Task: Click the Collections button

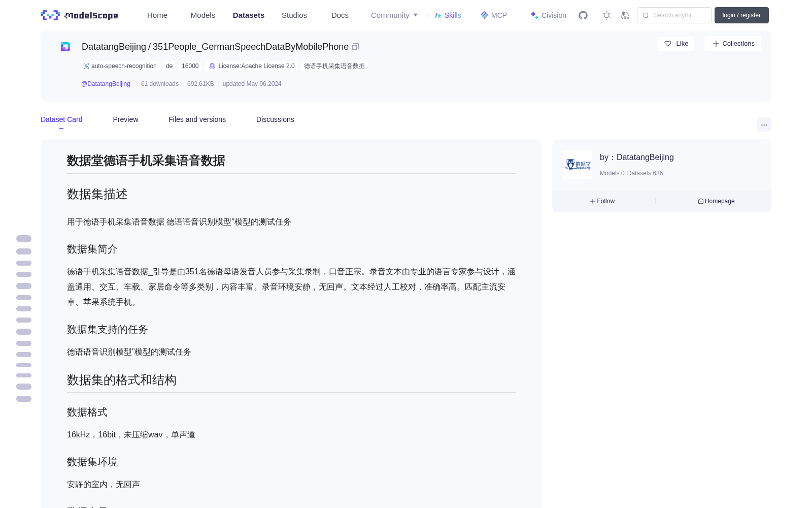Action: coord(733,44)
